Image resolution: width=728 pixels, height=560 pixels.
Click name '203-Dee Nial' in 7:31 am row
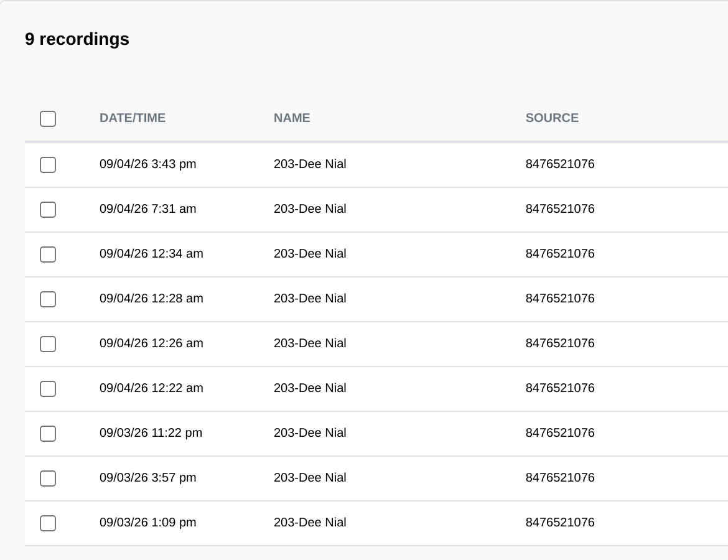tap(310, 209)
